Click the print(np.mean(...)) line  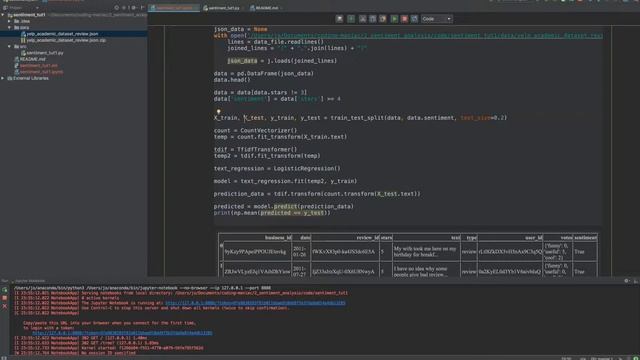point(272,213)
